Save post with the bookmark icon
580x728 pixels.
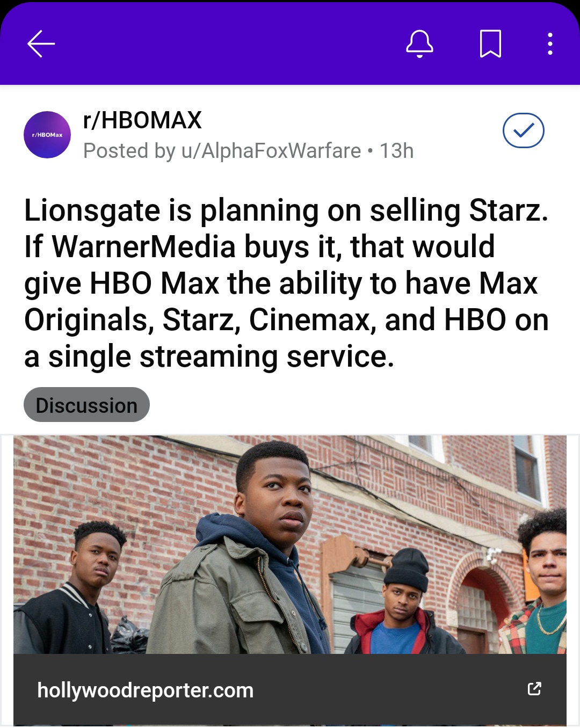point(490,43)
